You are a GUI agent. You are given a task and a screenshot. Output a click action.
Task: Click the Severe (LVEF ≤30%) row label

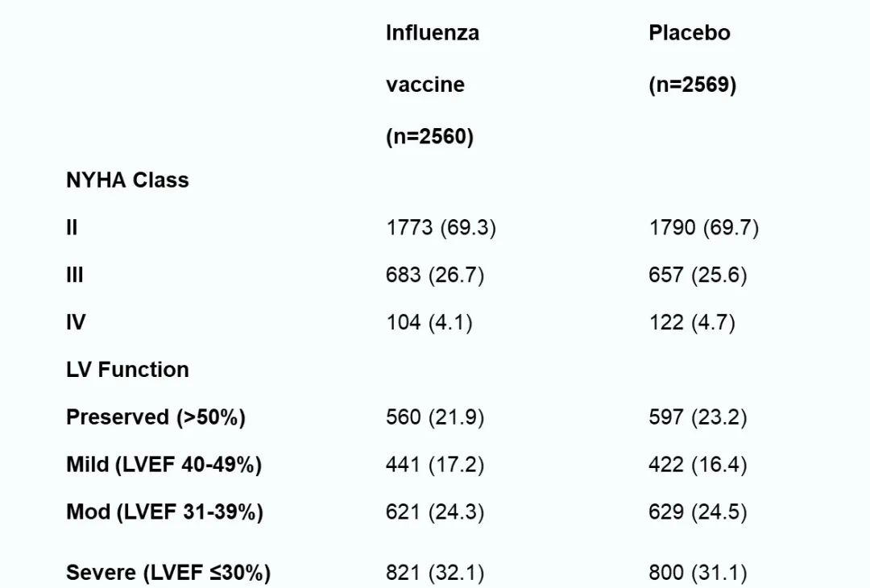168,574
